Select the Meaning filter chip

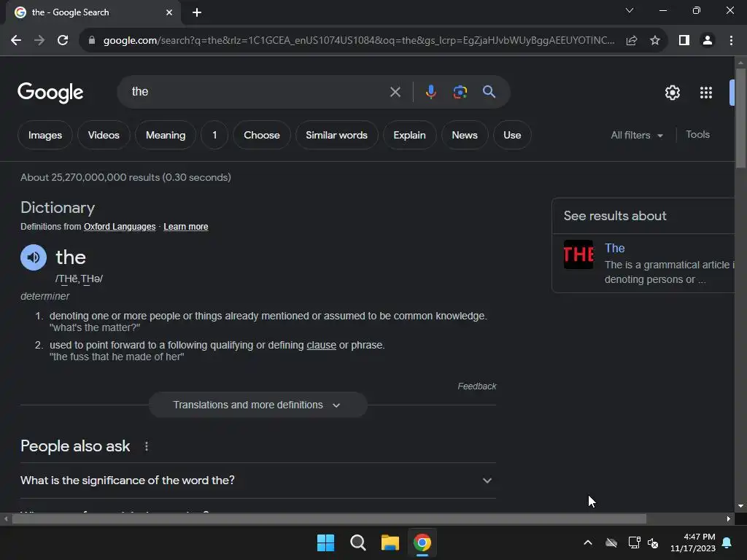coord(166,135)
